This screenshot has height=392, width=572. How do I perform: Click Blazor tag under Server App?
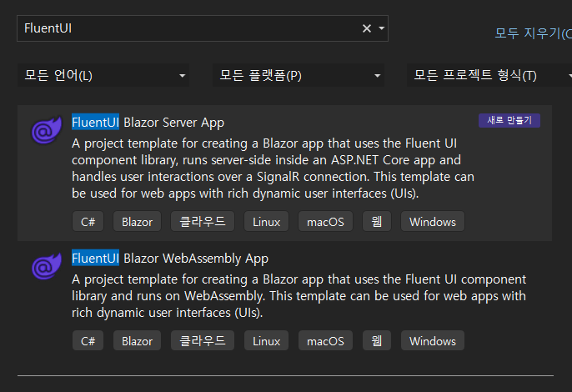coord(137,222)
